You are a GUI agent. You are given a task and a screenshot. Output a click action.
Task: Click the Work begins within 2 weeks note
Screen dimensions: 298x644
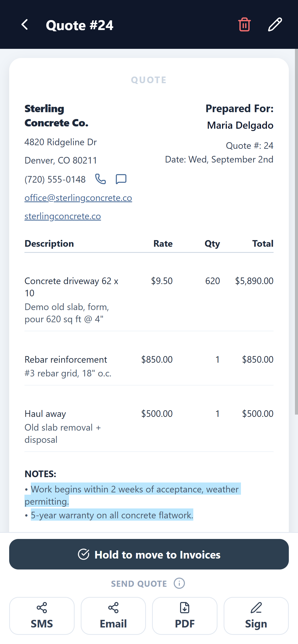133,495
